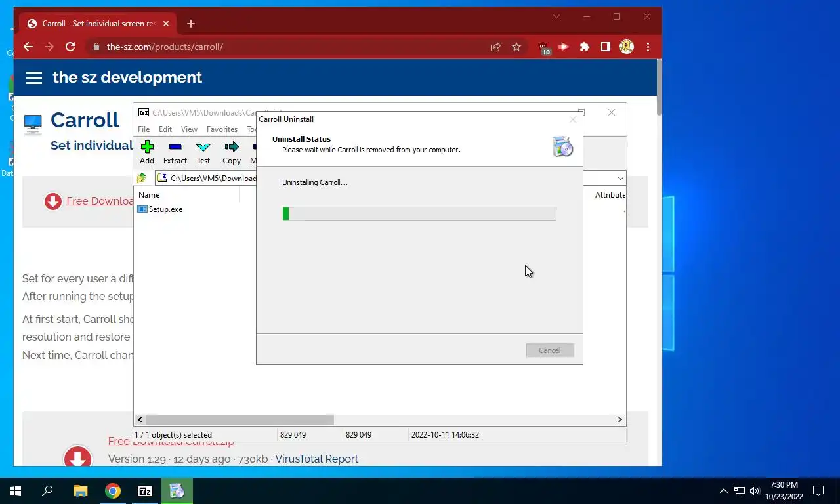The image size is (840, 504).
Task: Go back to previous page in Chrome
Action: click(x=28, y=47)
